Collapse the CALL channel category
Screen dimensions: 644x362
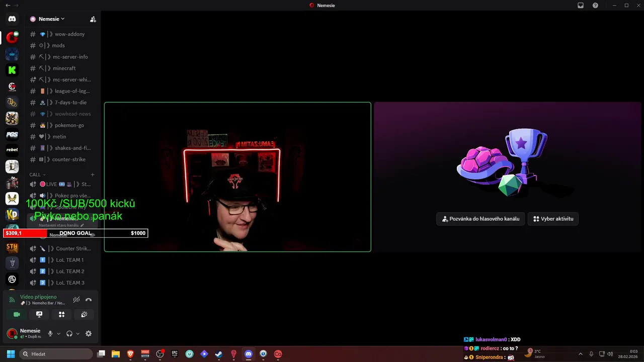37,174
